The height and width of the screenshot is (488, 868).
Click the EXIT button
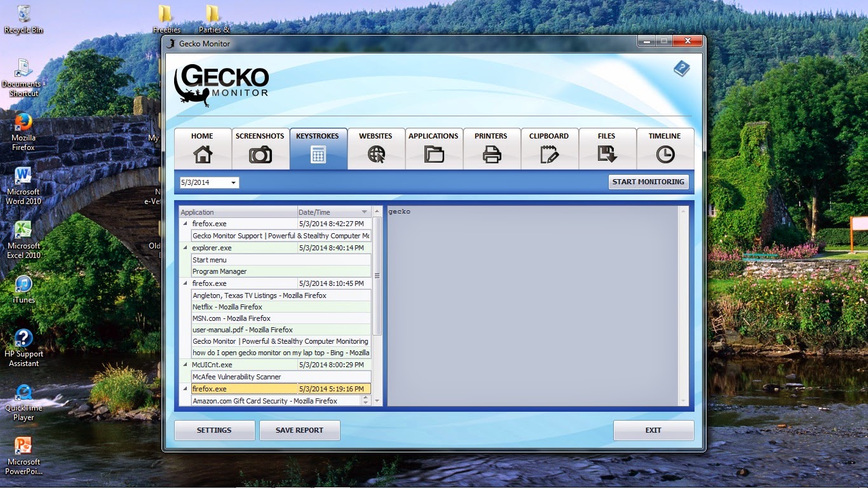pos(653,430)
